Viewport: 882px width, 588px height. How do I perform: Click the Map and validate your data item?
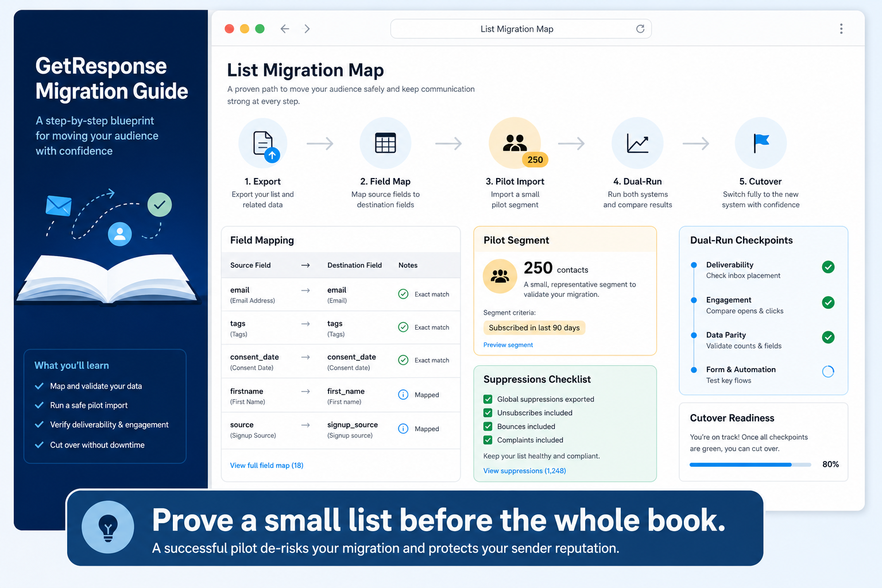point(96,386)
